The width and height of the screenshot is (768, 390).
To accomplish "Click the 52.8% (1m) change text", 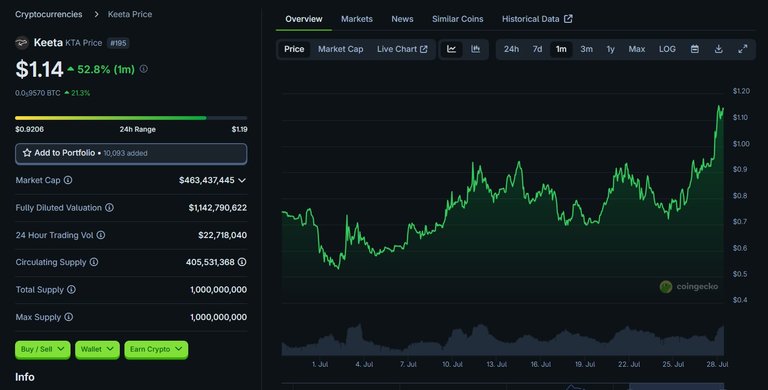I will click(106, 70).
